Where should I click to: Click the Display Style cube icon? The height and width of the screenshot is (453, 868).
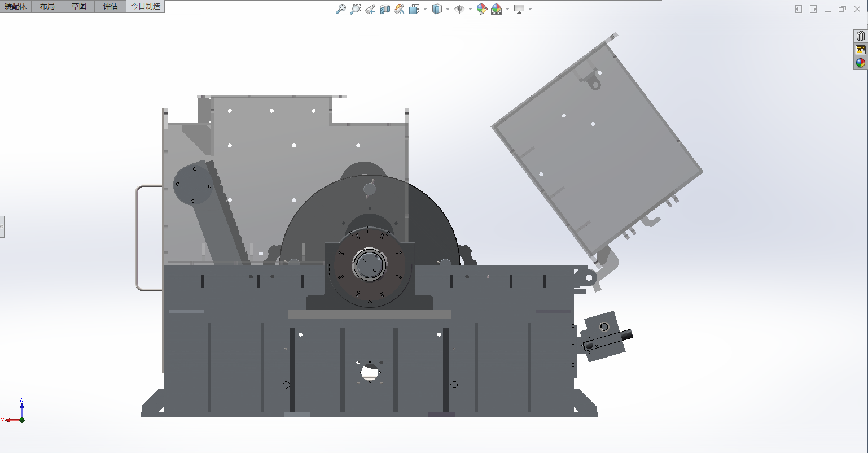click(x=437, y=9)
